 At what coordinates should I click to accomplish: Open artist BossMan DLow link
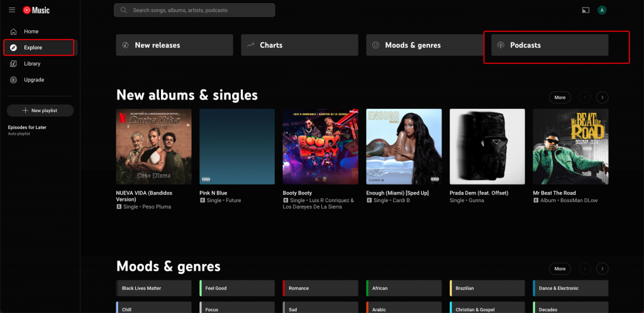click(x=580, y=200)
